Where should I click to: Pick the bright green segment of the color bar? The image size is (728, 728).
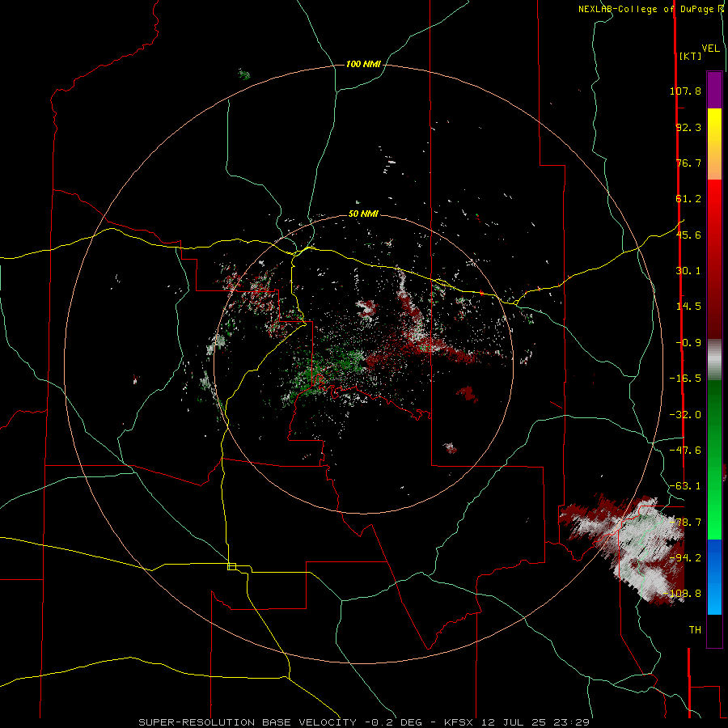click(714, 459)
